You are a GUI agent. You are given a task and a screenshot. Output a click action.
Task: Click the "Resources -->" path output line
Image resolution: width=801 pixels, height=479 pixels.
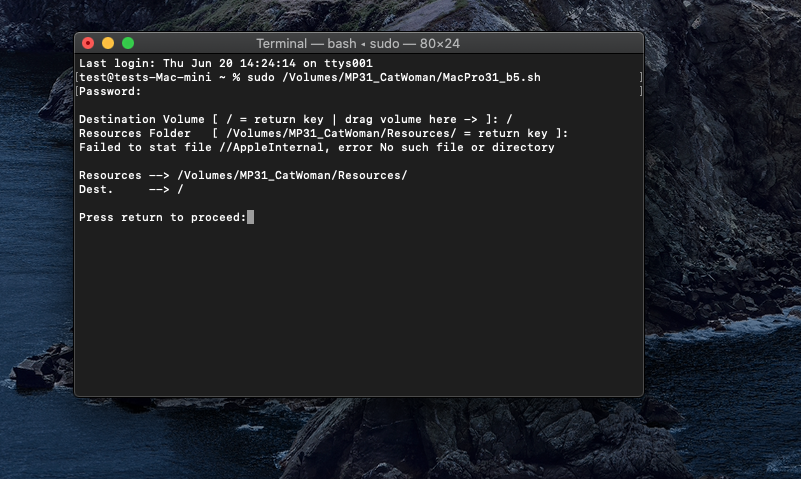click(242, 175)
